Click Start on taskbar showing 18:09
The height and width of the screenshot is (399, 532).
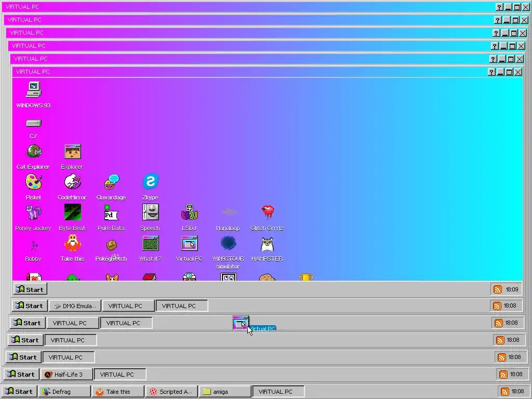(31, 289)
